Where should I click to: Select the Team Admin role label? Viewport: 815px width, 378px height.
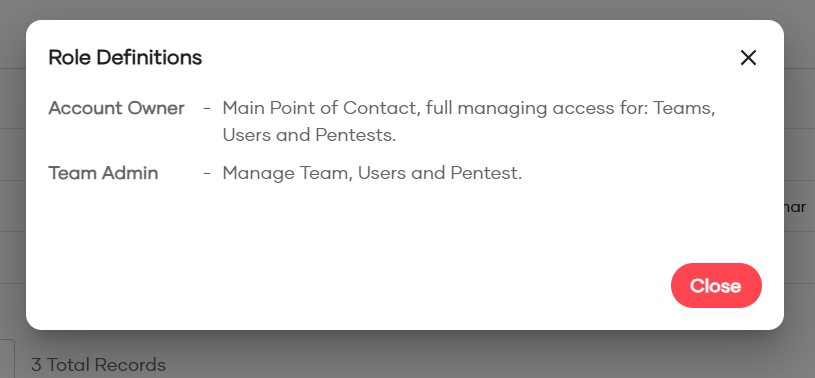click(103, 173)
